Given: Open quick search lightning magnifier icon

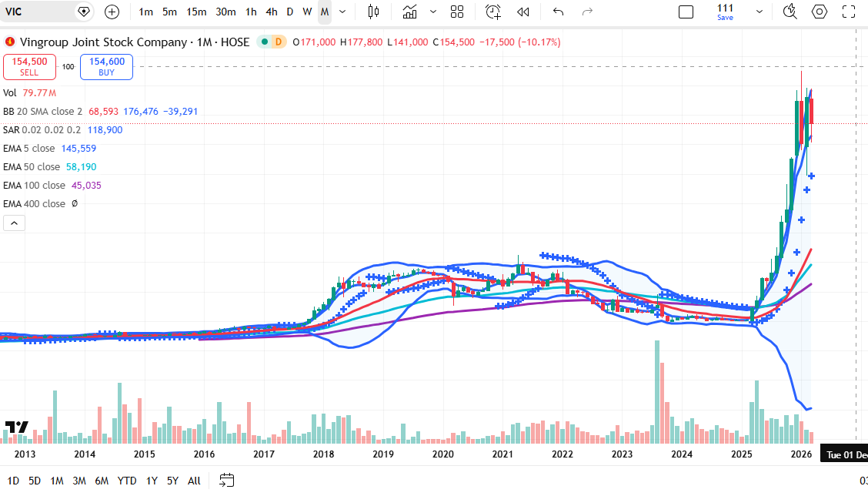Looking at the screenshot, I should coord(790,12).
